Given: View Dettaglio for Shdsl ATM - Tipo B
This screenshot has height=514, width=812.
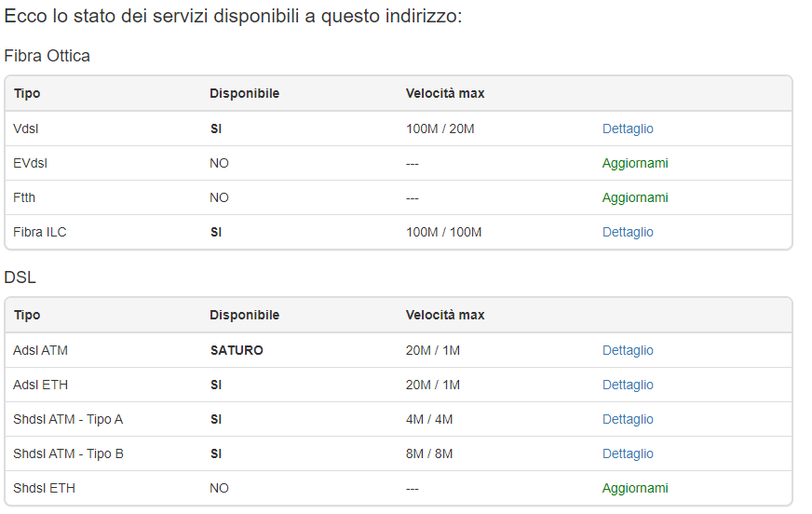Looking at the screenshot, I should (628, 453).
